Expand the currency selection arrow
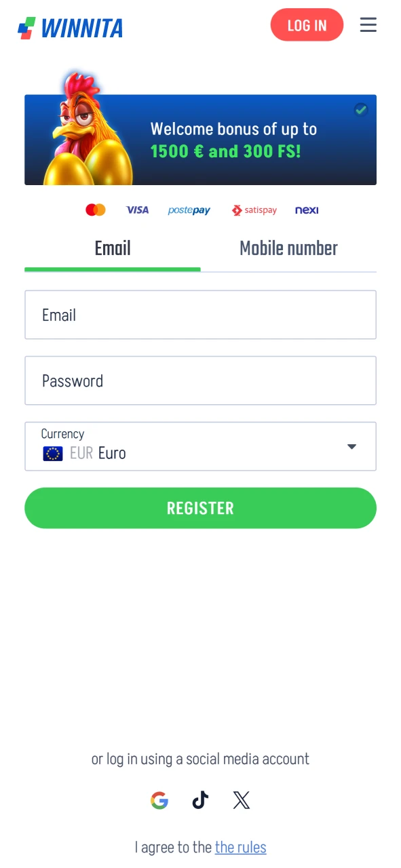 pyautogui.click(x=351, y=446)
